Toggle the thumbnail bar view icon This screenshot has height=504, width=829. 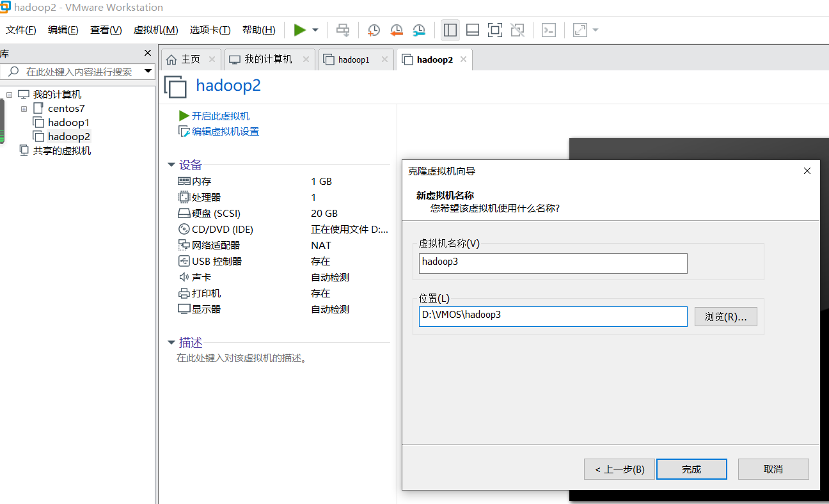(x=473, y=30)
